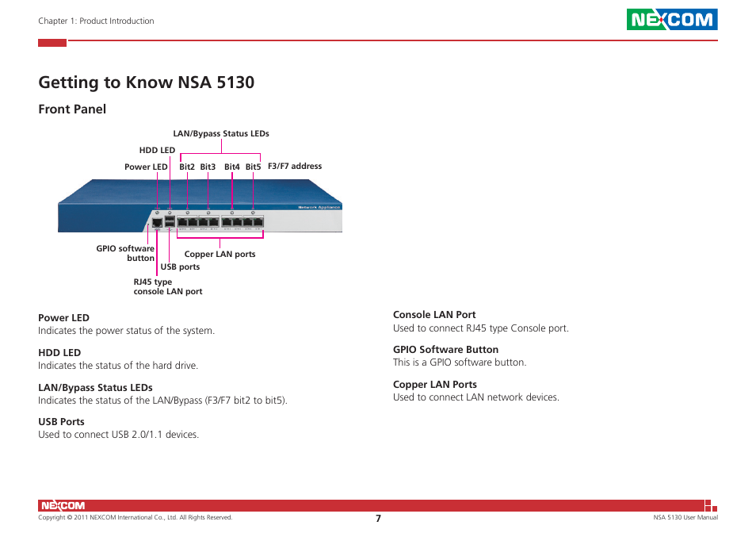Click the NEXCOM logo in the page header

pyautogui.click(x=672, y=19)
